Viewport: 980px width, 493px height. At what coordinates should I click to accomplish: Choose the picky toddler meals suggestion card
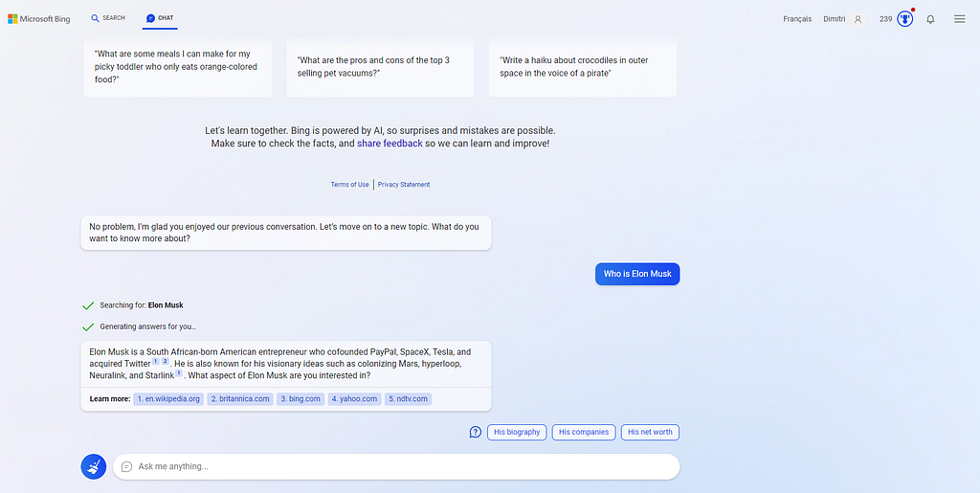177,67
